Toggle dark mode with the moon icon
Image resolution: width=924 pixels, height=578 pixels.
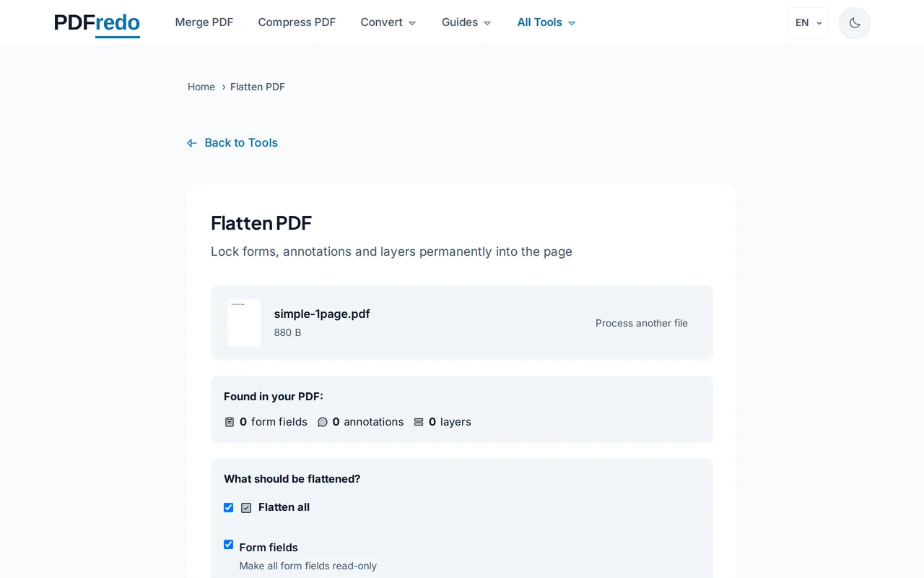tap(854, 22)
